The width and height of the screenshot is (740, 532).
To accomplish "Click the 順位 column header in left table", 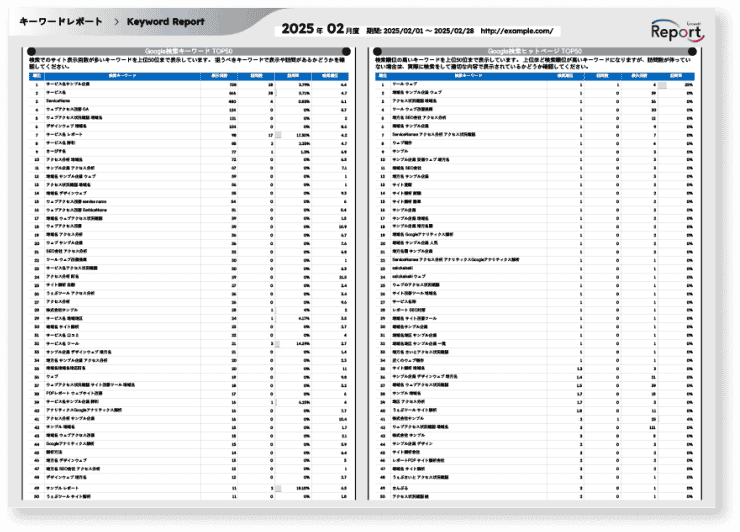I will [36, 75].
